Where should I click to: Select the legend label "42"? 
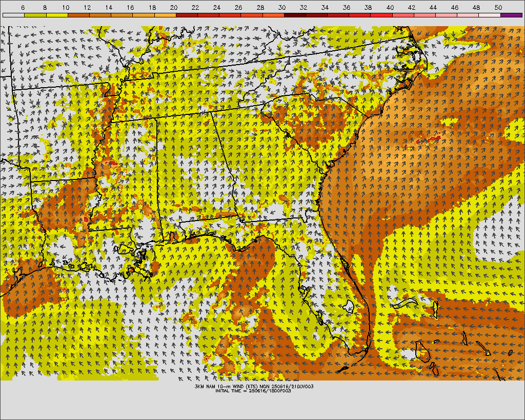tap(412, 7)
